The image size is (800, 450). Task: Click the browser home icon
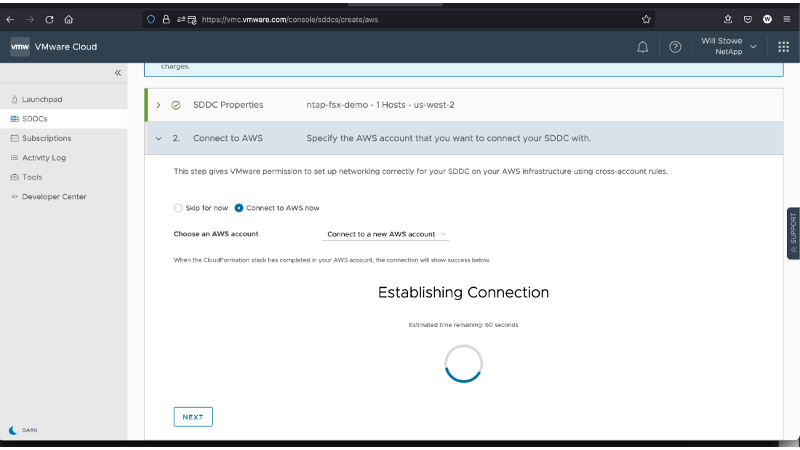pos(69,18)
